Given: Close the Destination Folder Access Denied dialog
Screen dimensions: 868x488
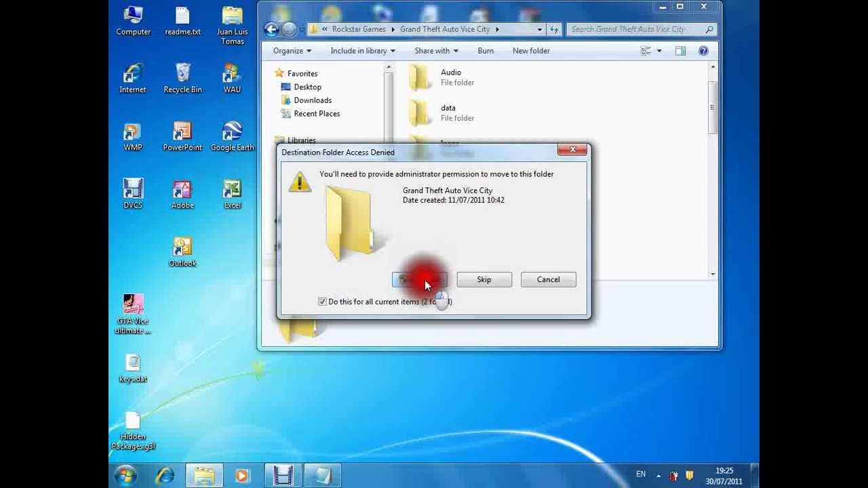Looking at the screenshot, I should [573, 150].
